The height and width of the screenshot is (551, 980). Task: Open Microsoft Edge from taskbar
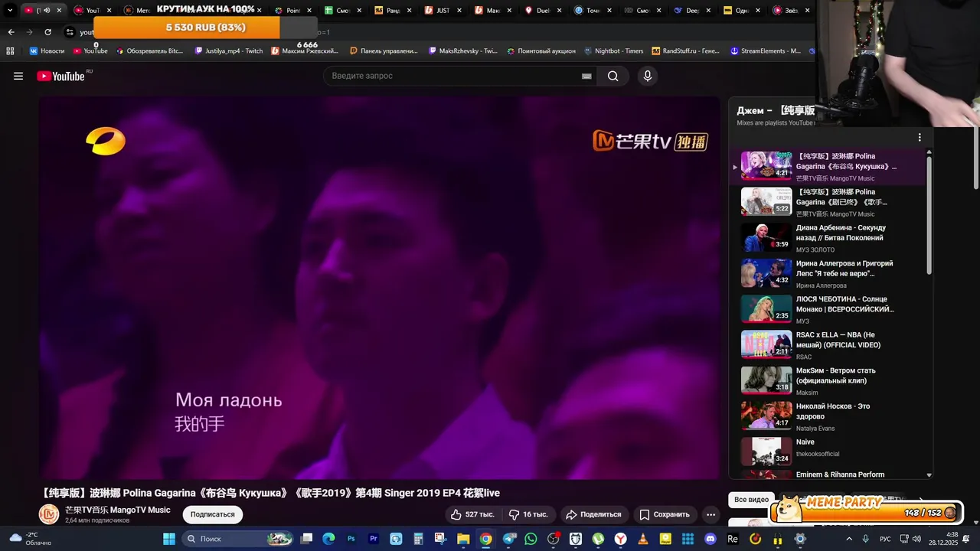(x=328, y=539)
